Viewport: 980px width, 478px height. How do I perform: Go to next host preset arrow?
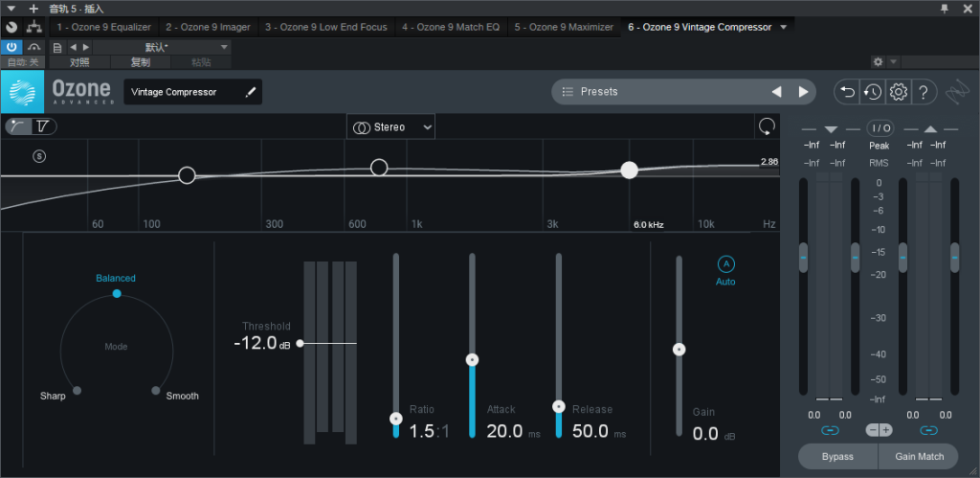pos(85,47)
